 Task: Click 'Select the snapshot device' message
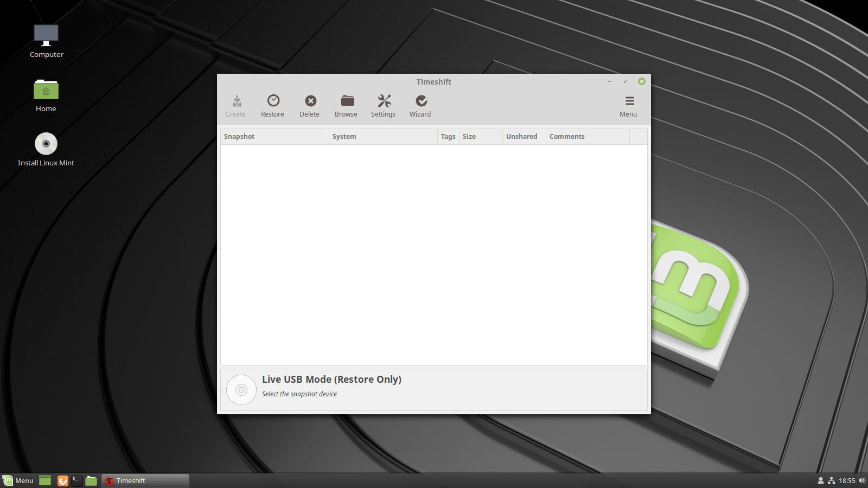tap(299, 394)
